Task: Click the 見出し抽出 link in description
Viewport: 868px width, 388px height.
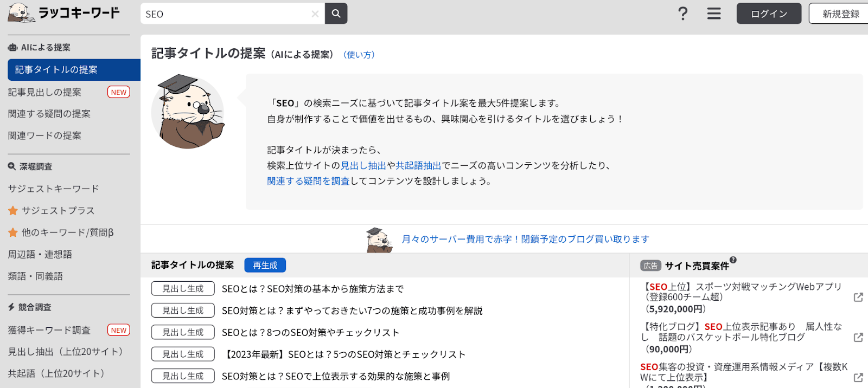Action: (363, 165)
